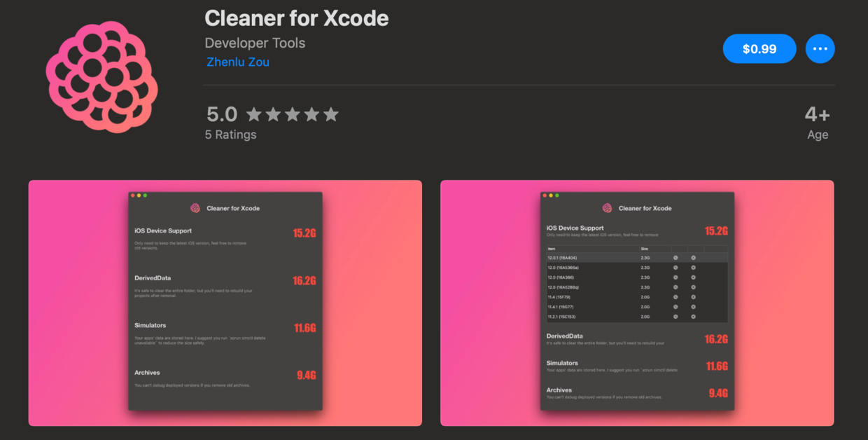
Task: Click the magnifier icon for 11.4.1 (15G77)
Action: [675, 307]
